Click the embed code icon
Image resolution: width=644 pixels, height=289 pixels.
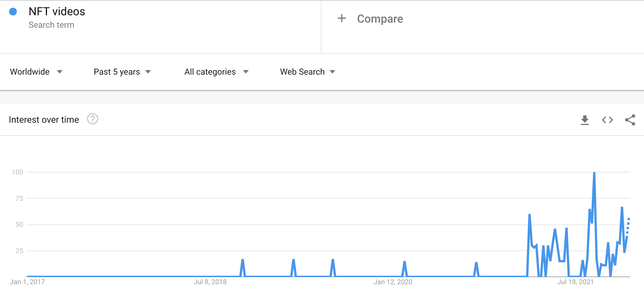tap(607, 120)
